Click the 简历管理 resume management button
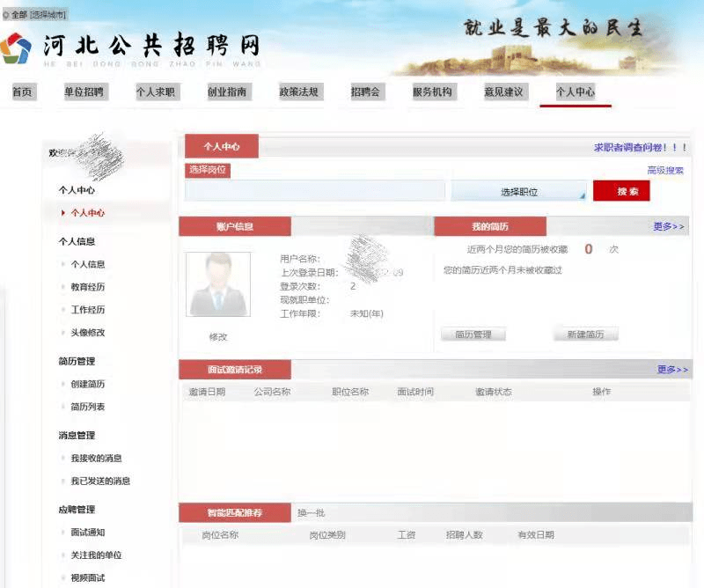704x588 pixels. pos(473,334)
